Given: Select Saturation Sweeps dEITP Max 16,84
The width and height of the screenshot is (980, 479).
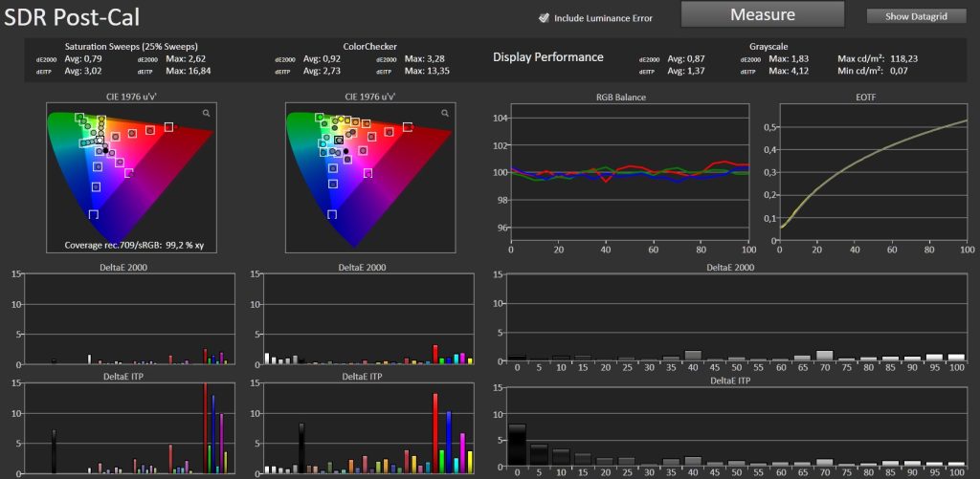Looking at the screenshot, I should pyautogui.click(x=189, y=71).
